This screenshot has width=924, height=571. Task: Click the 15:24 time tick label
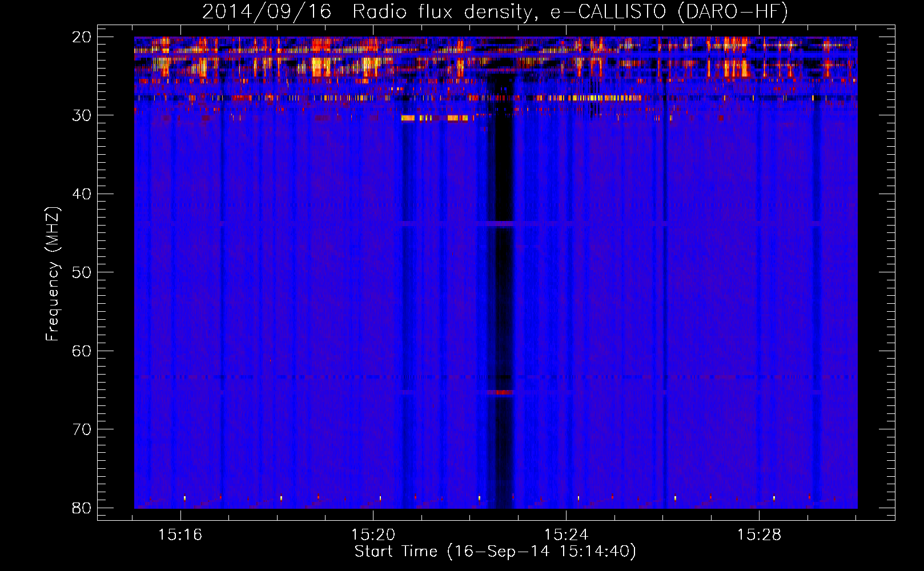(x=566, y=535)
